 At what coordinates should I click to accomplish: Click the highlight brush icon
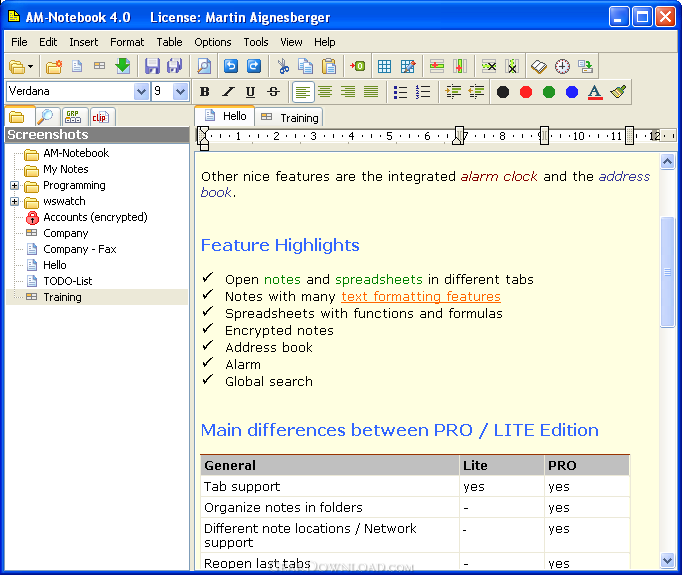point(618,92)
